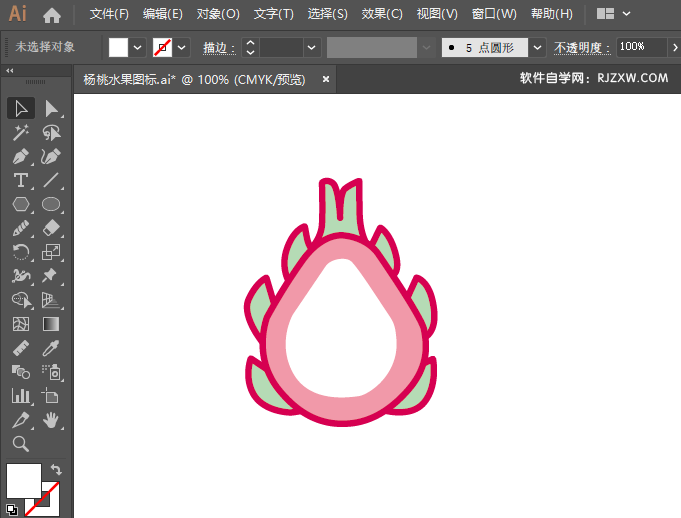Image resolution: width=681 pixels, height=518 pixels.
Task: Select the Measure tool
Action: pyautogui.click(x=21, y=348)
